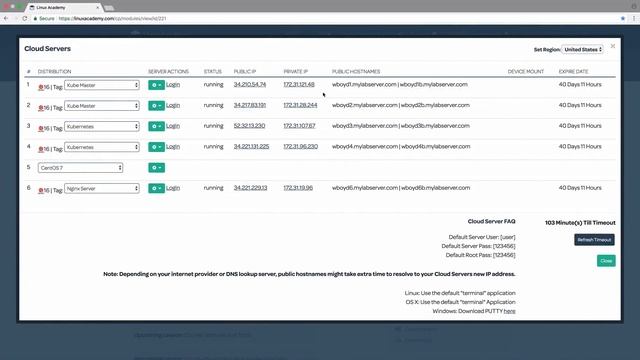Select public IP 52.32.13.230

click(249, 126)
